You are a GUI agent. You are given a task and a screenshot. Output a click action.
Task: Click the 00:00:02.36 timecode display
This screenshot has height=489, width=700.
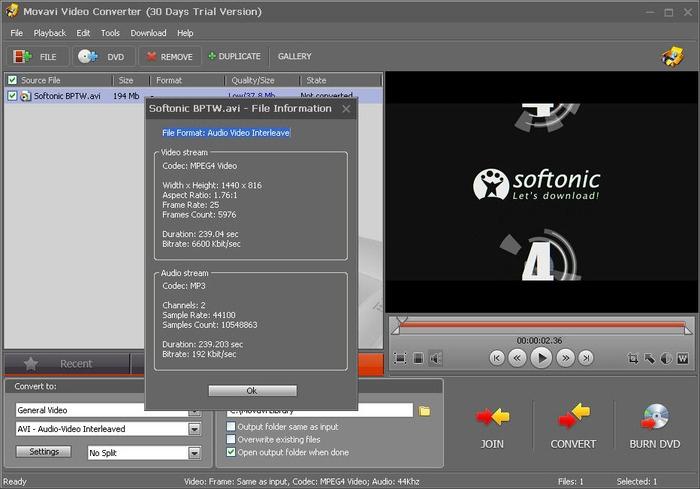[x=539, y=340]
